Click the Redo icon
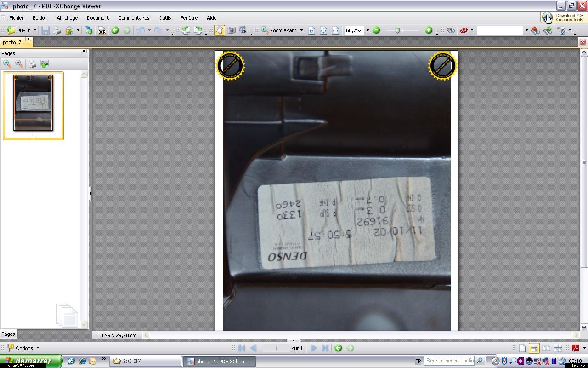Screen dimensions: 588x368 click(x=158, y=30)
